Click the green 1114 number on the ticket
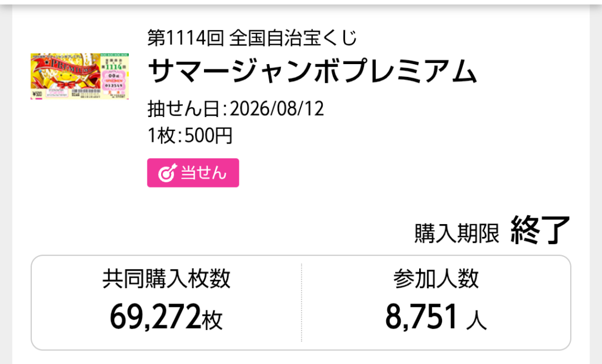602x364 pixels. pos(113,67)
